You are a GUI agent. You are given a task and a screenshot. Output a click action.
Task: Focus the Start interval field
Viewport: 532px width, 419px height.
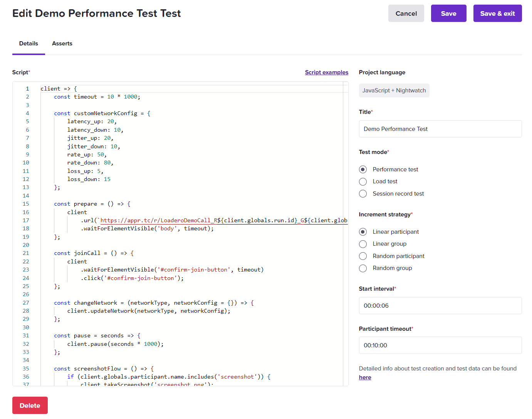click(x=440, y=306)
